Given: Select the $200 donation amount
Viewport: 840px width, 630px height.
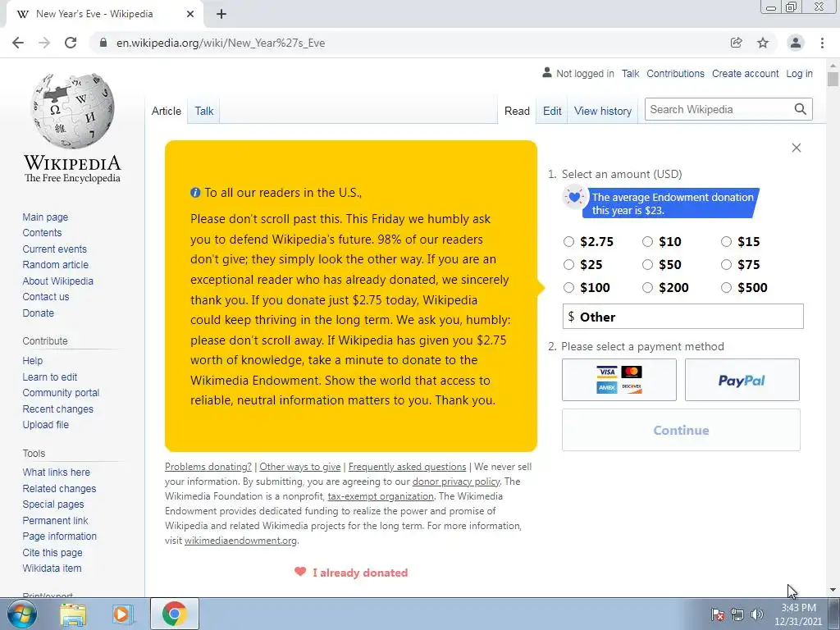Looking at the screenshot, I should point(648,288).
